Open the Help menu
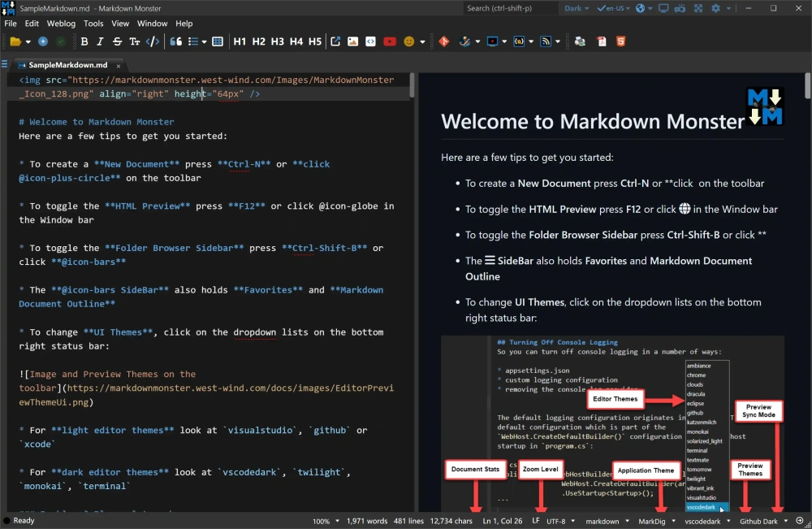812x529 pixels. [x=184, y=24]
